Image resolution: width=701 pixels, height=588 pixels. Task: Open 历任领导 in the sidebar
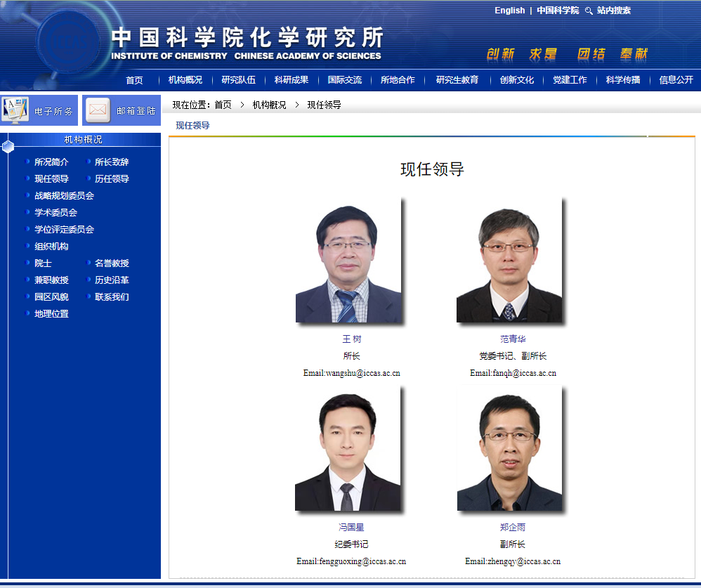point(112,179)
